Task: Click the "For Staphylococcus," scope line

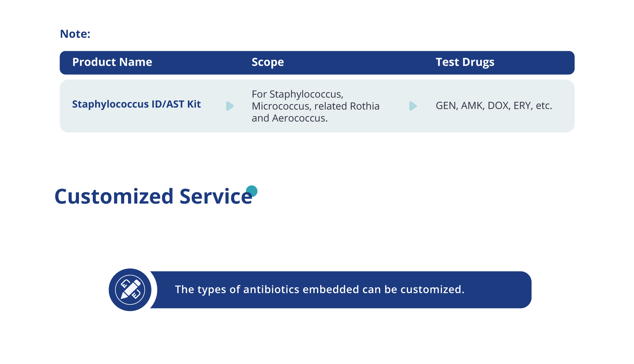Action: point(297,94)
